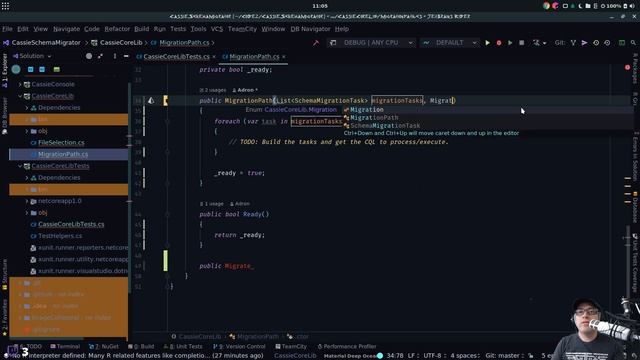
Task: Switch to CassieCoreLibTests.cs editor tab
Action: coord(176,57)
